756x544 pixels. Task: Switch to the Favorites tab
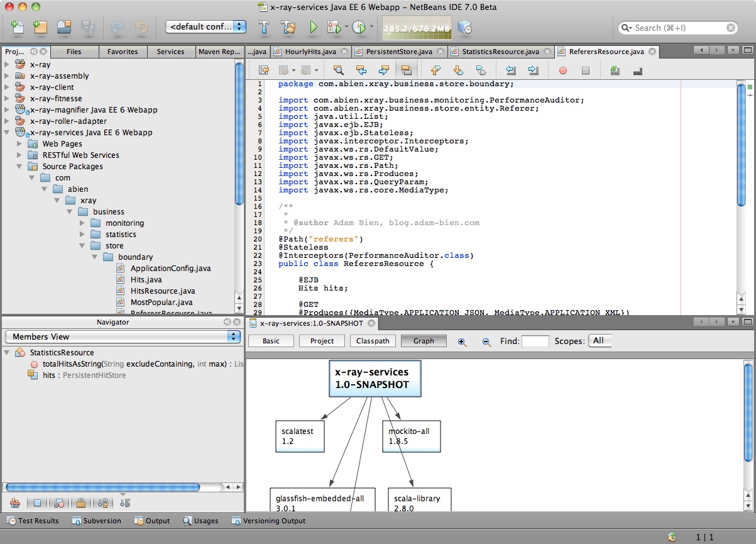pos(123,52)
